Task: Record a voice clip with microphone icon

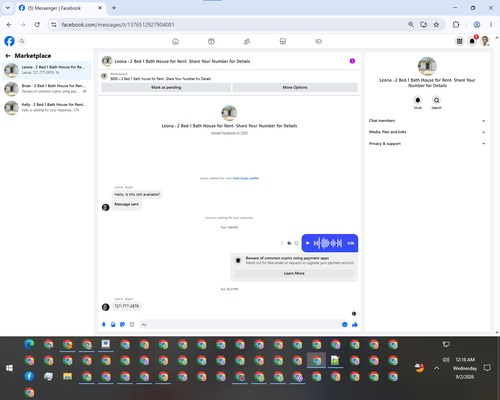Action: [104, 324]
